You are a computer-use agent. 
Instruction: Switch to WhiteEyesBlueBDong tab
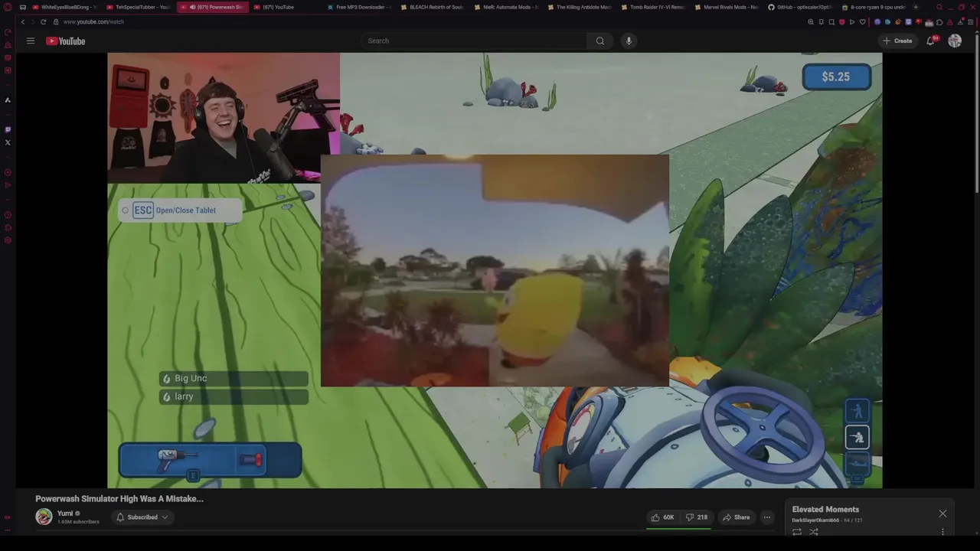tap(64, 7)
